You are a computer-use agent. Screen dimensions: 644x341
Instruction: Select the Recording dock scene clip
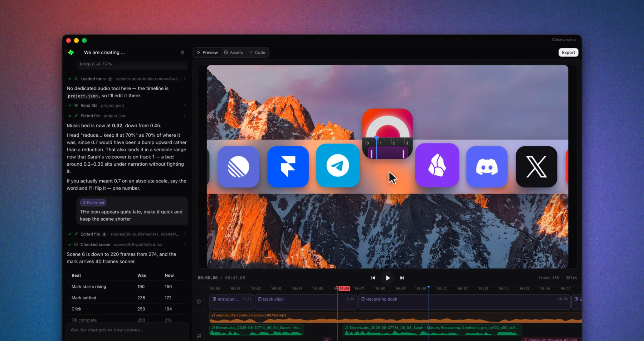tap(464, 302)
